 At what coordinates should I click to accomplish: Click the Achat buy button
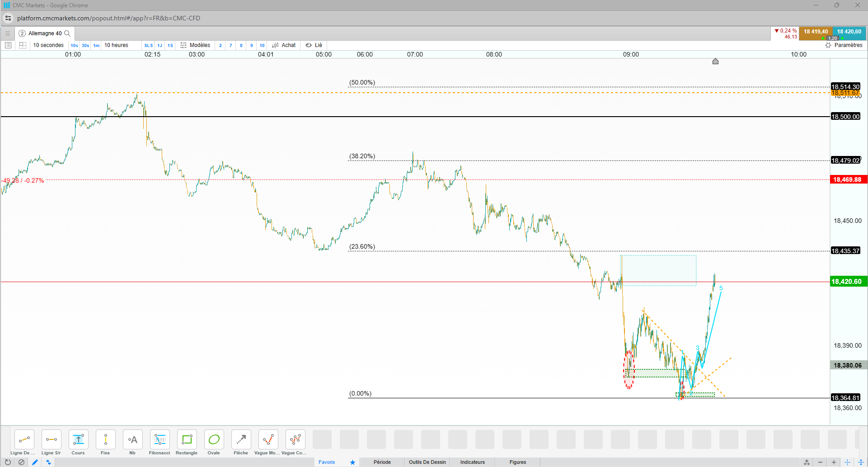[284, 45]
